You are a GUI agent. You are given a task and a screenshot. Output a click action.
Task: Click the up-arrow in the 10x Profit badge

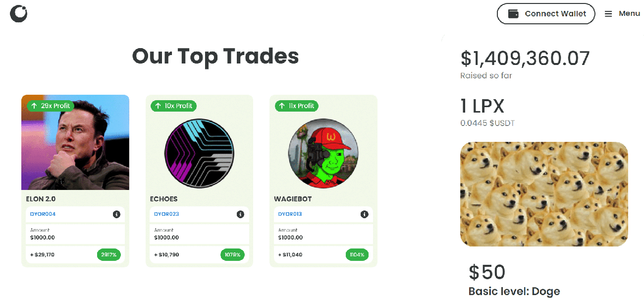pos(157,106)
